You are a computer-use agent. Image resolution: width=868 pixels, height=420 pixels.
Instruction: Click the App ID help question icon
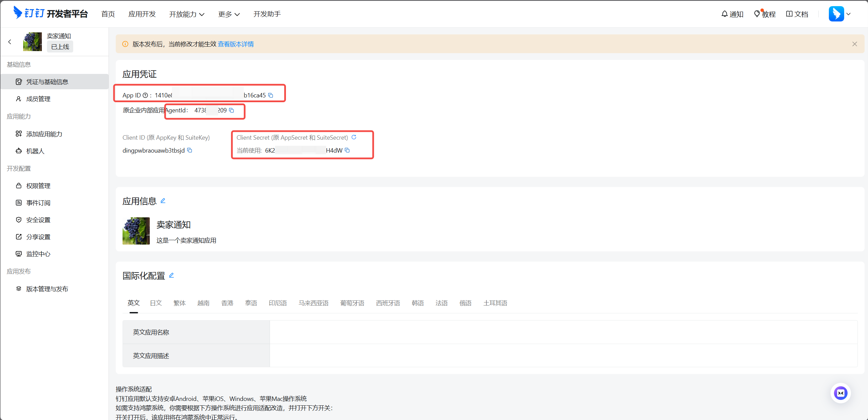[x=145, y=95]
